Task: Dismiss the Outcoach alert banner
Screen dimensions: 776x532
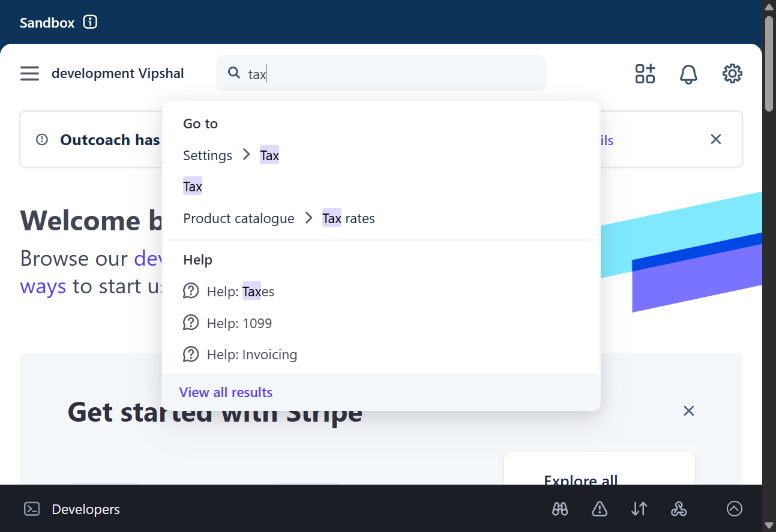Action: click(x=715, y=139)
